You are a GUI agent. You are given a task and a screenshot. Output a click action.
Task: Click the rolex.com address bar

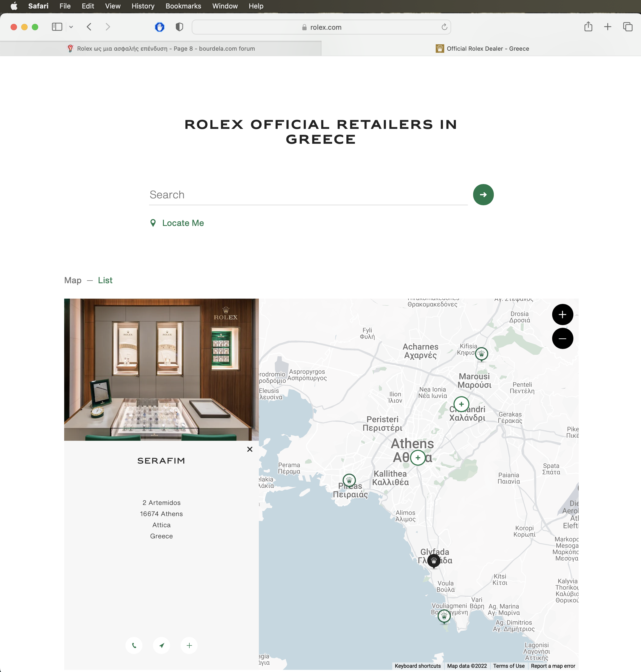(321, 27)
